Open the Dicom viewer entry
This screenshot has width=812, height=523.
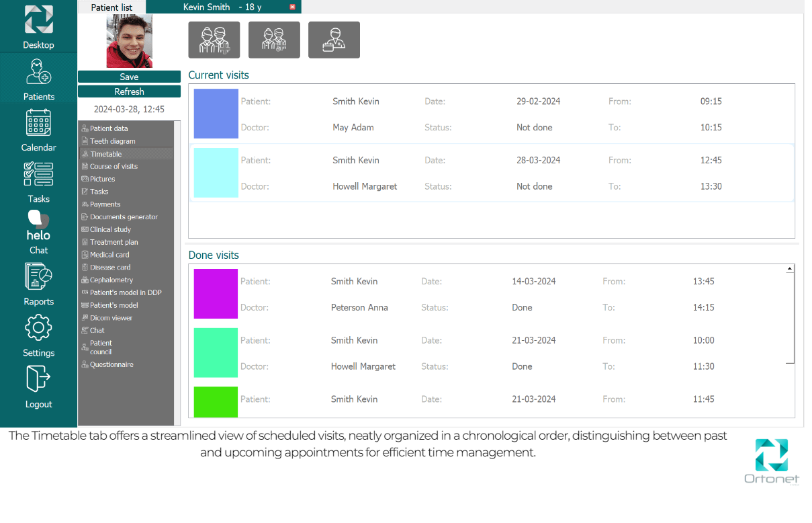tap(111, 318)
